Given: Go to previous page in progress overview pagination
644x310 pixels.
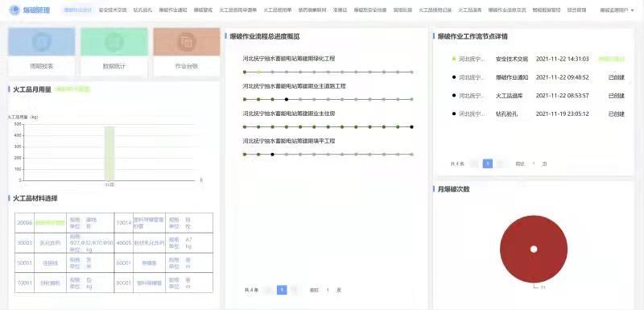Looking at the screenshot, I should click(269, 290).
